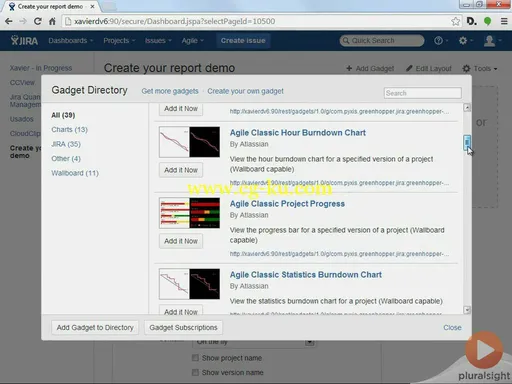Open the Tools dropdown
Viewport: 512px width, 384px height.
pyautogui.click(x=480, y=69)
